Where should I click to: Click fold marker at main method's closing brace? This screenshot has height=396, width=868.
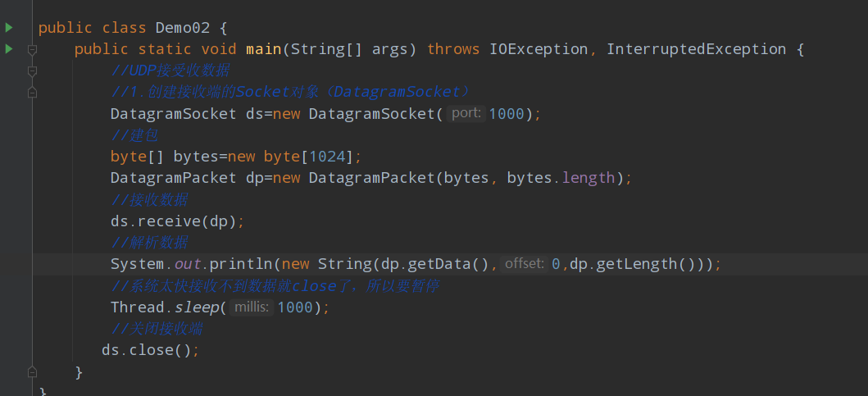point(32,371)
